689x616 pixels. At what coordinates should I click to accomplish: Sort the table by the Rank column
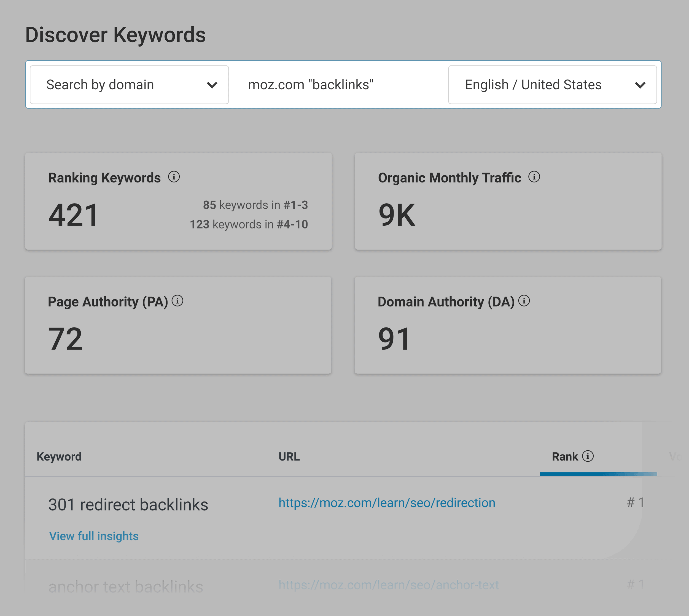coord(565,456)
